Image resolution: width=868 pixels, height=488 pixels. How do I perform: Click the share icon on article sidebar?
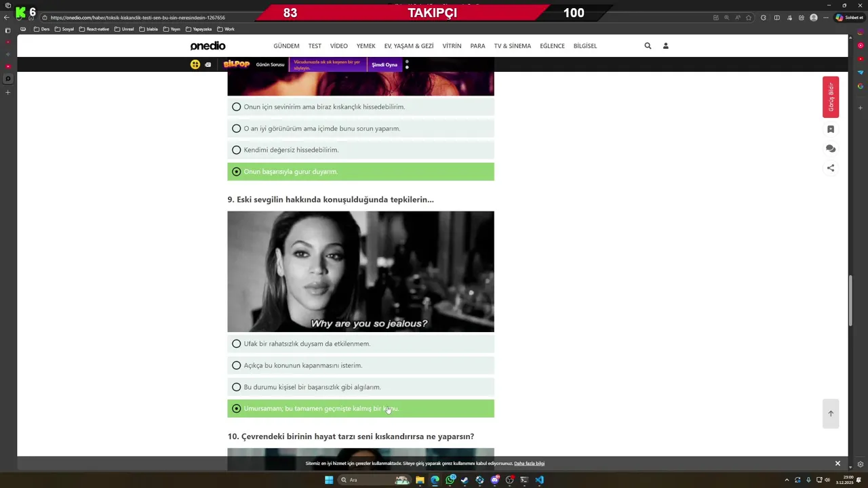coord(831,168)
